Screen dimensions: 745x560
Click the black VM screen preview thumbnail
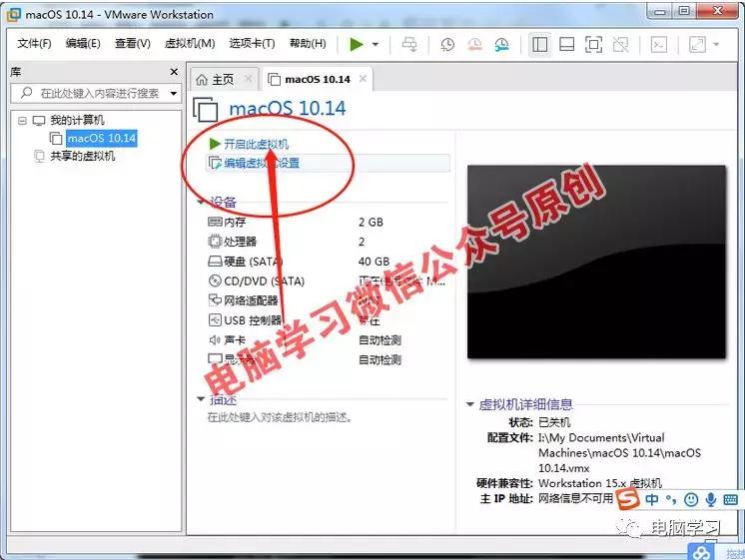coord(597,262)
